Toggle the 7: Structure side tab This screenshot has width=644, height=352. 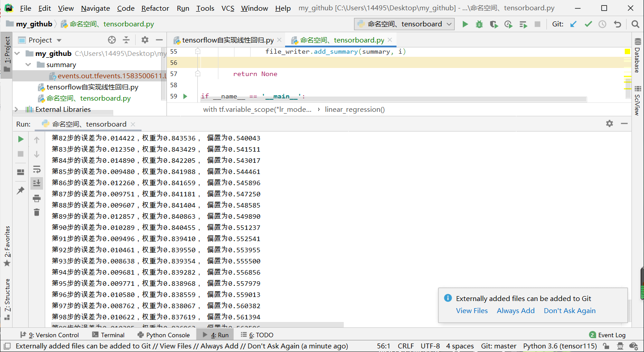pyautogui.click(x=7, y=299)
